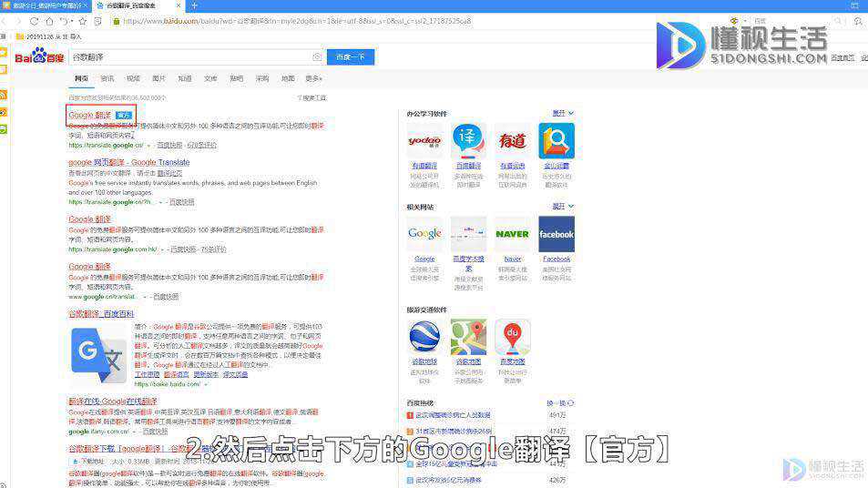Select the first browser tab on the left
The image size is (868, 488).
pos(45,5)
